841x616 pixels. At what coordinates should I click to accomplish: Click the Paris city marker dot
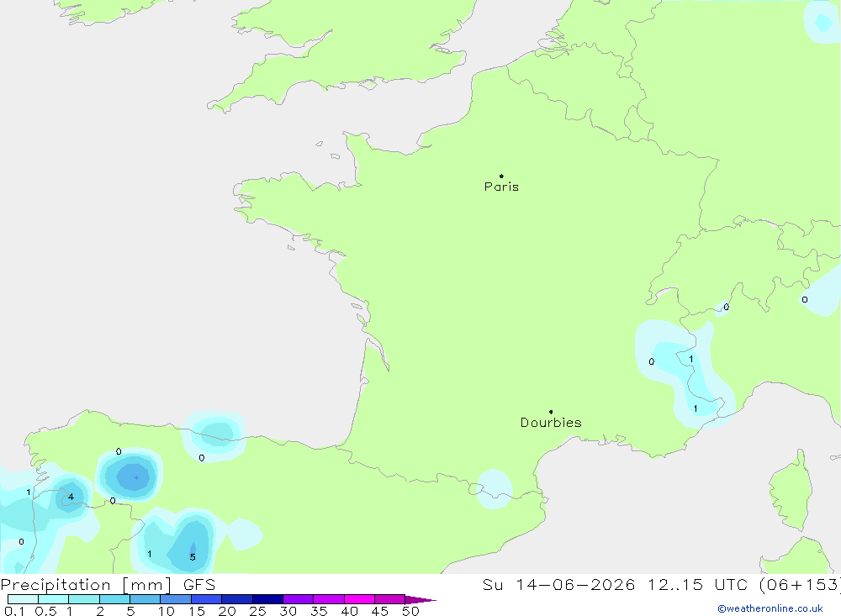501,176
